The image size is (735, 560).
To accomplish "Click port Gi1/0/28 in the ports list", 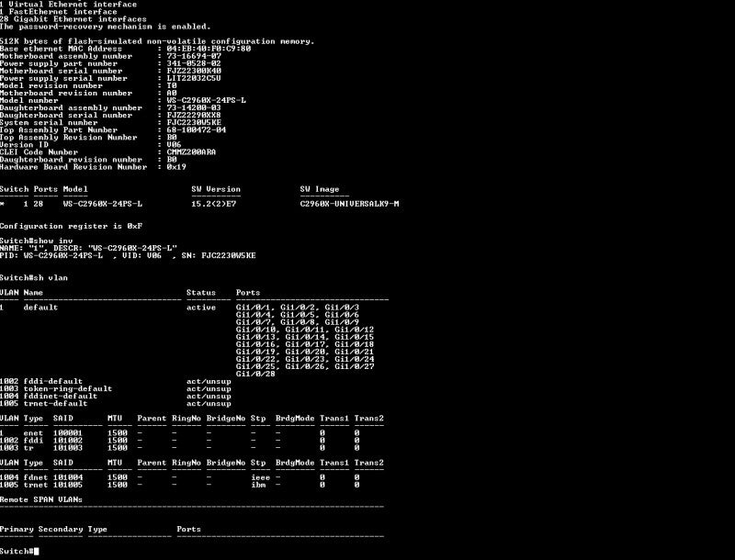I will pyautogui.click(x=255, y=375).
